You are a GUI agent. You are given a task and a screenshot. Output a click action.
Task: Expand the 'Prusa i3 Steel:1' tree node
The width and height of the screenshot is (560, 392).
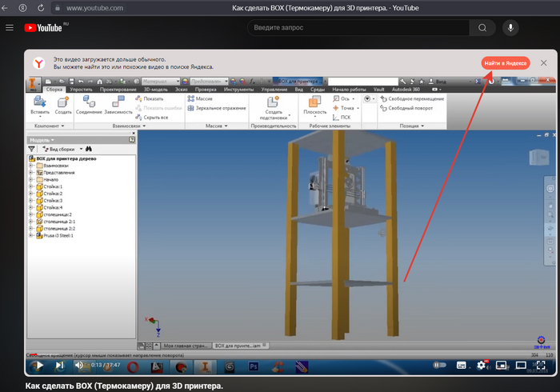(31, 236)
